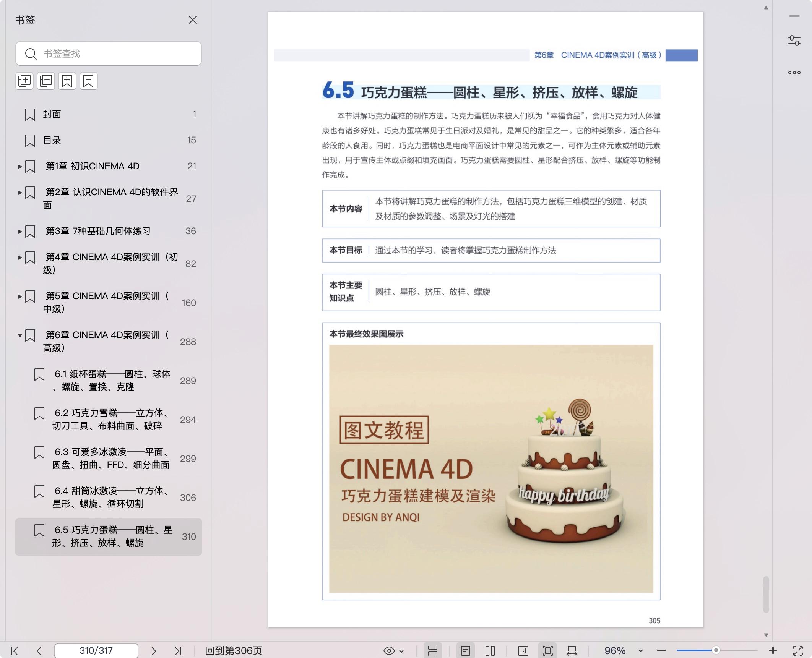The width and height of the screenshot is (812, 658).
Task: Go to 第1章 初识CINEMA 4D
Action: point(93,166)
